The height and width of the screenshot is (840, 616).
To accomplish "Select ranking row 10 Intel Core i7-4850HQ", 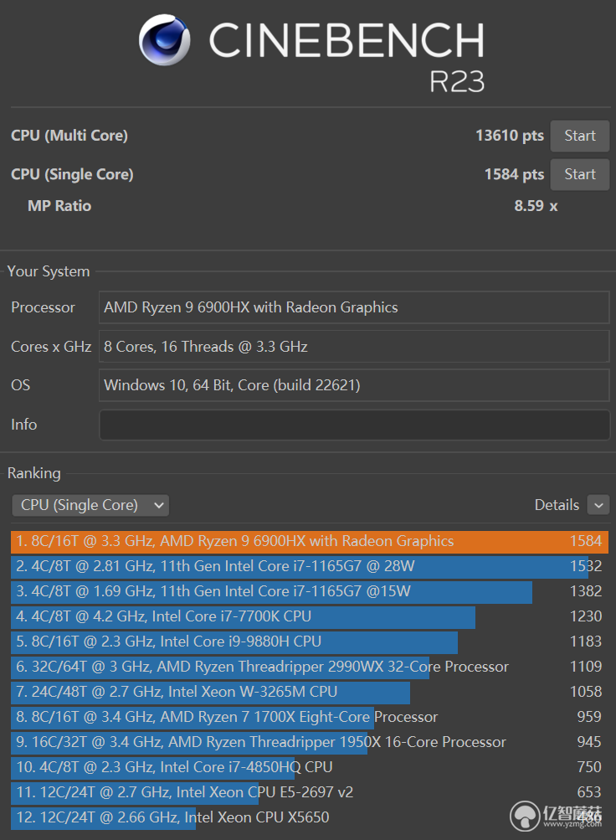I will pos(310,767).
